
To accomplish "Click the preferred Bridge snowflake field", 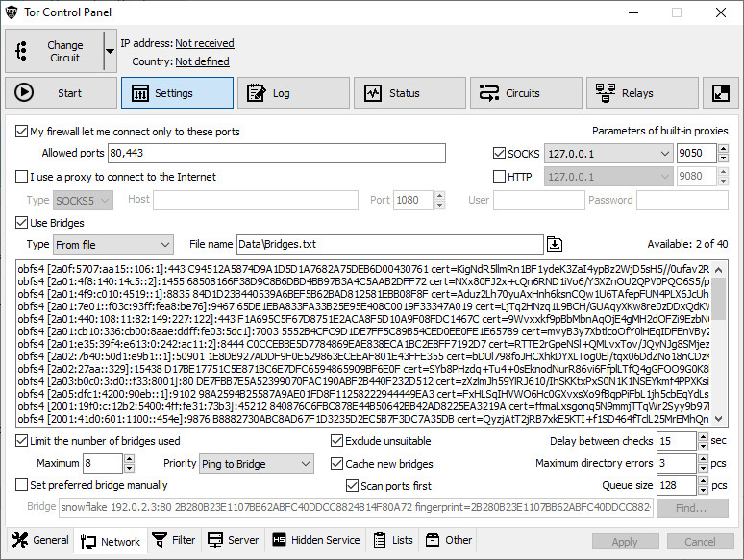I will [356, 507].
